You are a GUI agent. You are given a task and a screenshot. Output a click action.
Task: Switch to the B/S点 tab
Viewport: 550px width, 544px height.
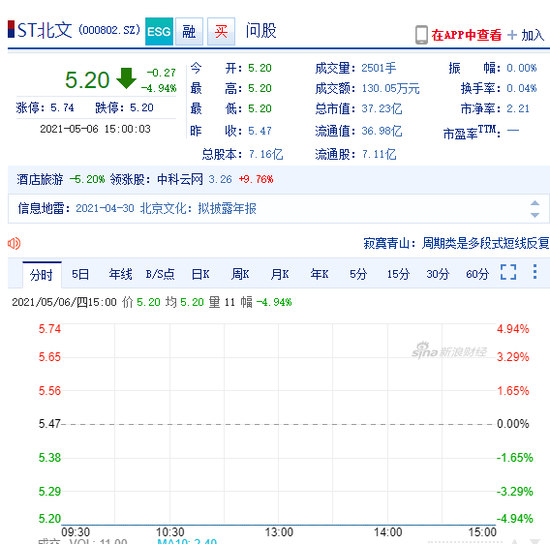[160, 274]
